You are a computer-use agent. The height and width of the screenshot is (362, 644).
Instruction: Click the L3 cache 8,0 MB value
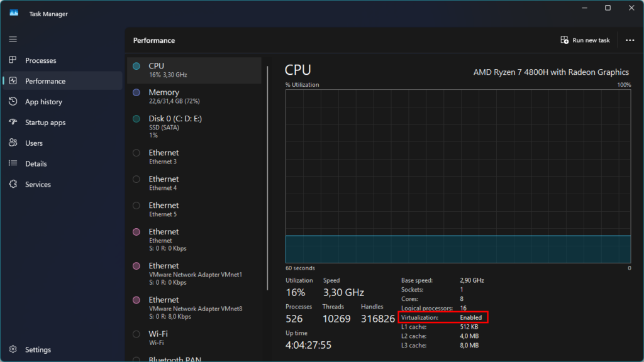(469, 346)
